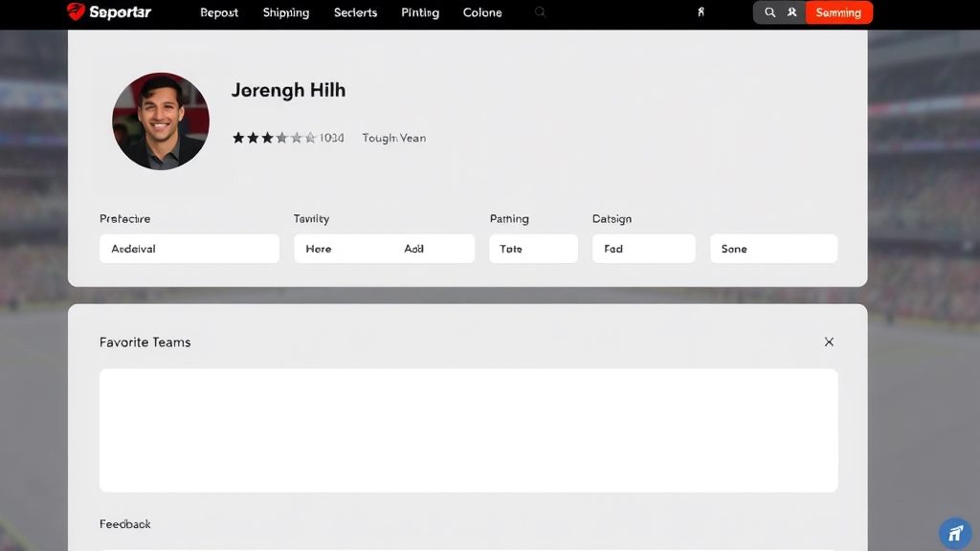Click the Datsign label
The width and height of the screenshot is (980, 551).
pos(612,219)
